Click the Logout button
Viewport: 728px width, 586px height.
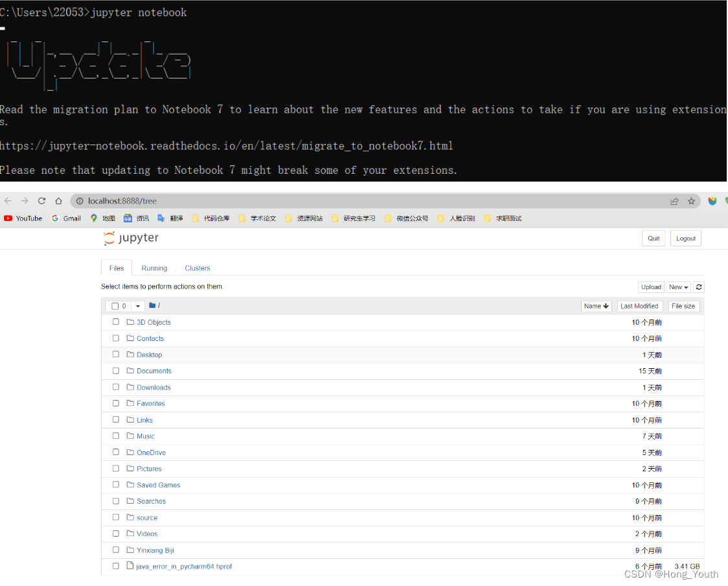tap(686, 239)
